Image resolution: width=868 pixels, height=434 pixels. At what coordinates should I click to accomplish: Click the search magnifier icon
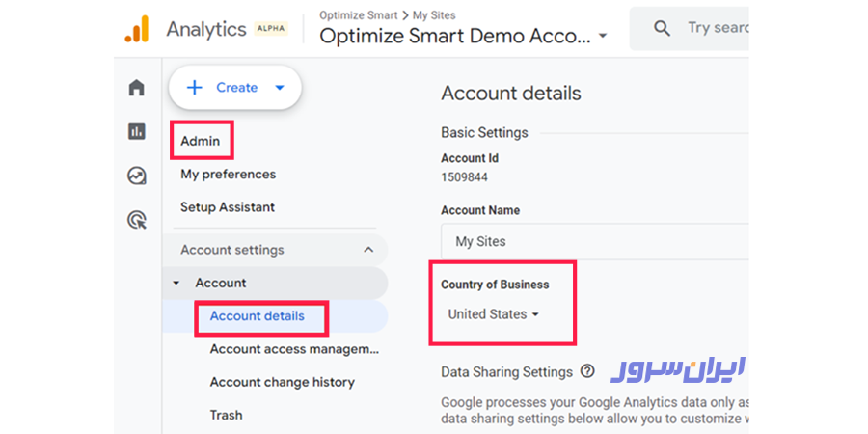pyautogui.click(x=662, y=28)
